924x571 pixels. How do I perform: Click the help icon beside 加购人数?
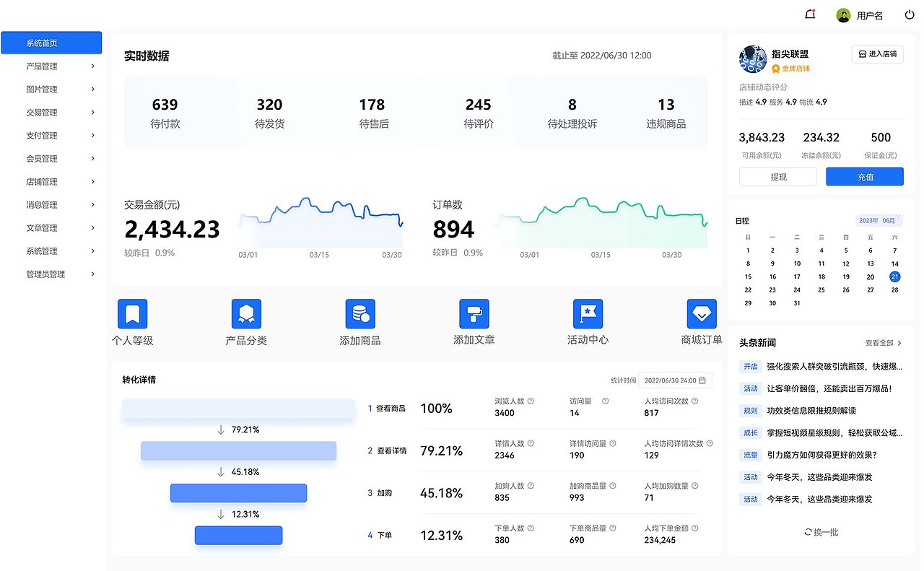(531, 486)
